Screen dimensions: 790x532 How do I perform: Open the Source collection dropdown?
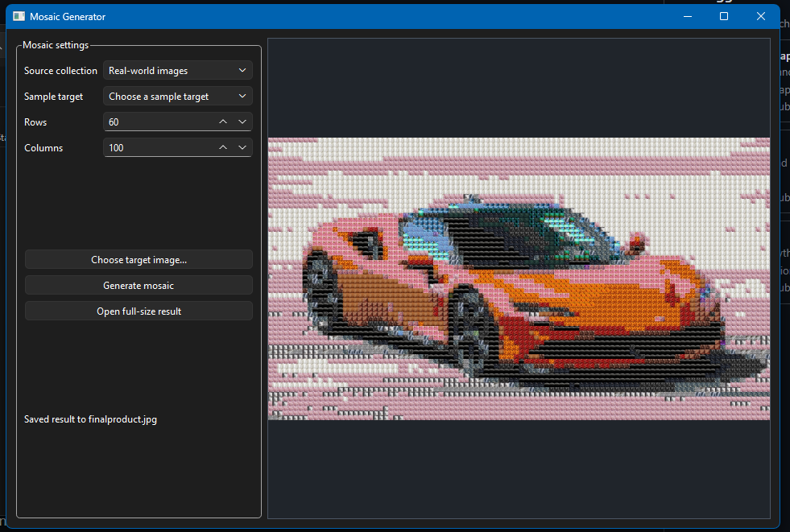(177, 71)
